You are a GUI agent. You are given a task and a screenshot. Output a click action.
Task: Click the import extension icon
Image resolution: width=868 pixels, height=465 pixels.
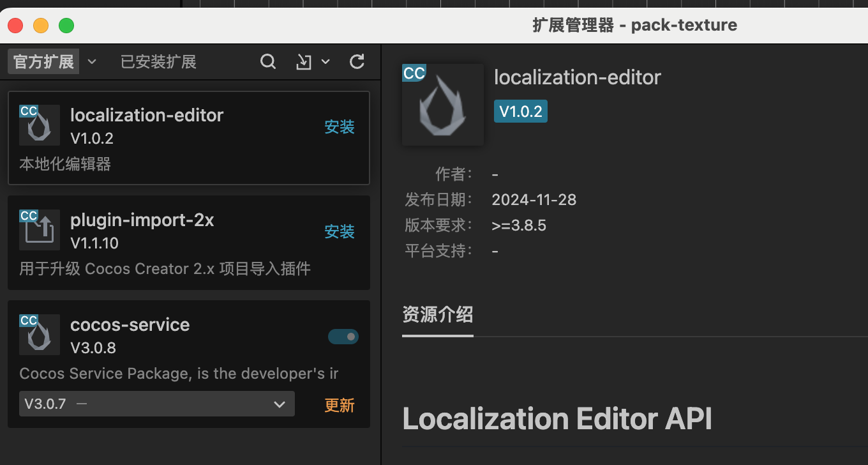(304, 62)
